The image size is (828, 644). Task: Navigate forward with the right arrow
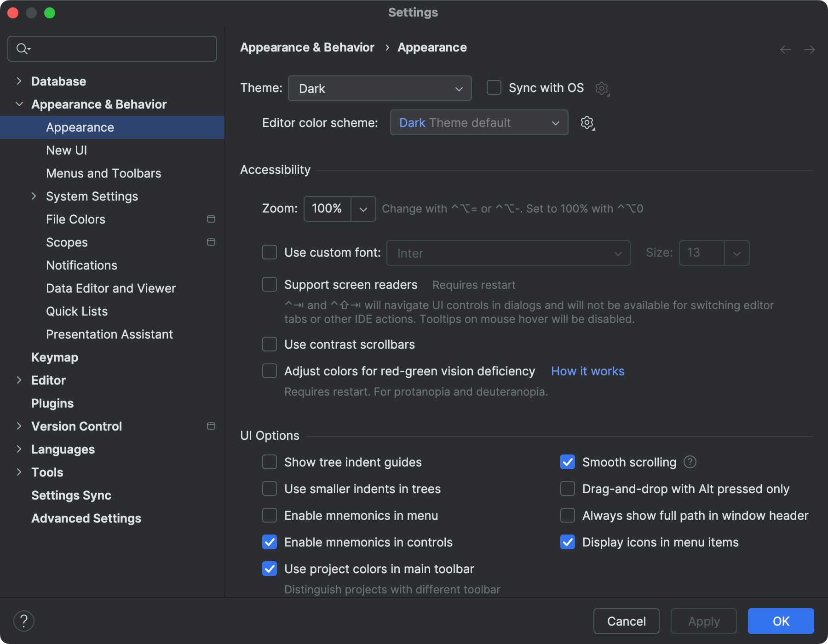(810, 49)
